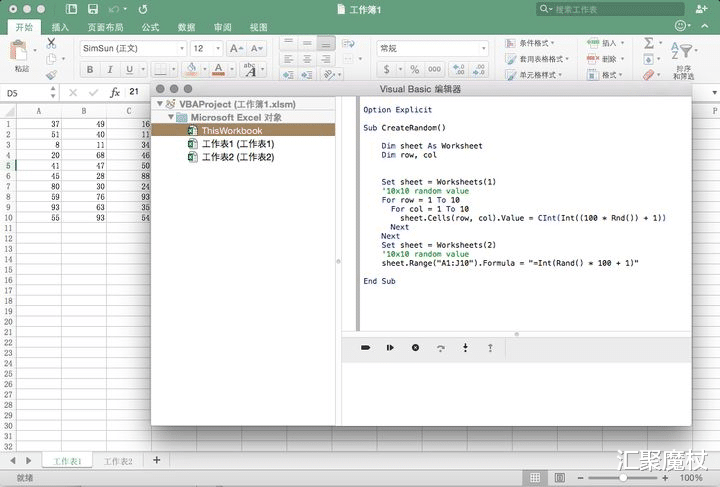Collapse the ribbon with the chevron
The height and width of the screenshot is (487, 720).
pyautogui.click(x=705, y=26)
